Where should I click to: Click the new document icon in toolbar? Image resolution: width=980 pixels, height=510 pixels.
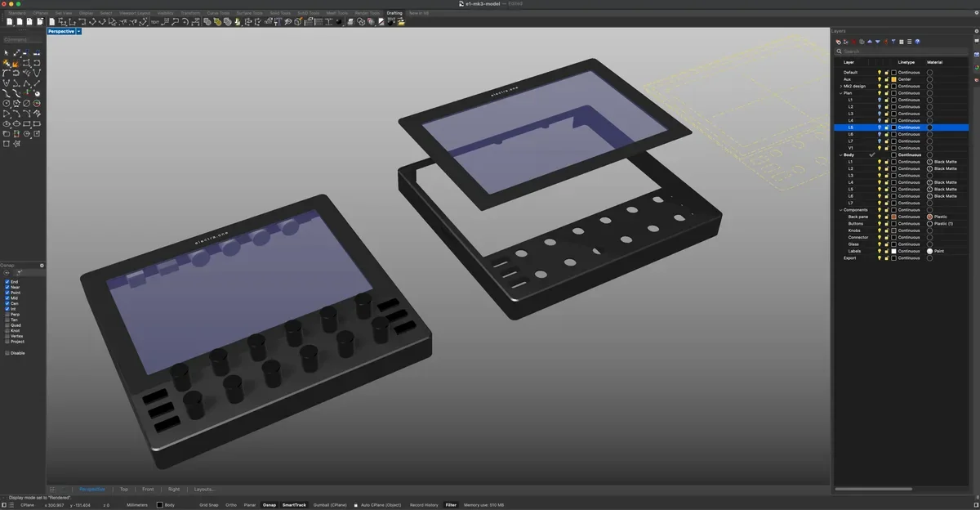[x=10, y=22]
